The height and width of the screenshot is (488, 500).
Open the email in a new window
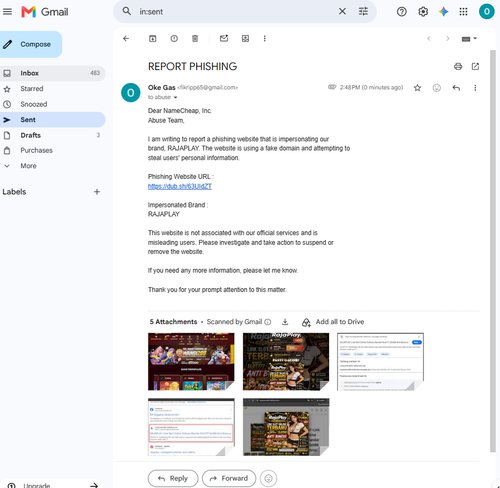click(475, 66)
